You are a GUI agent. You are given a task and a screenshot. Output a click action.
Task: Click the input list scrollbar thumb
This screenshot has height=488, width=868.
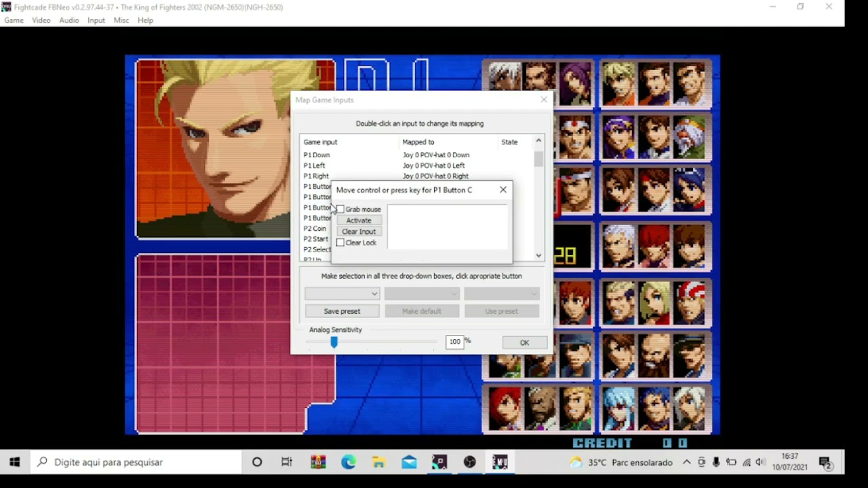[x=539, y=159]
